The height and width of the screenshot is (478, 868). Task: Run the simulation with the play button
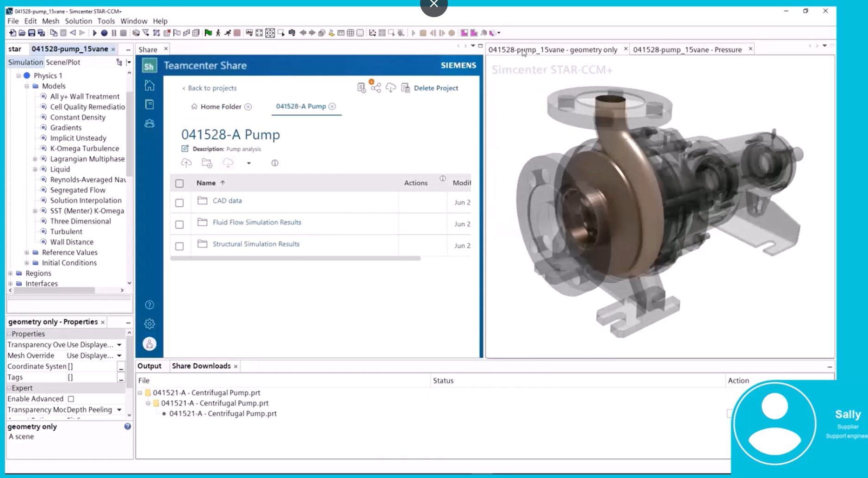94,33
